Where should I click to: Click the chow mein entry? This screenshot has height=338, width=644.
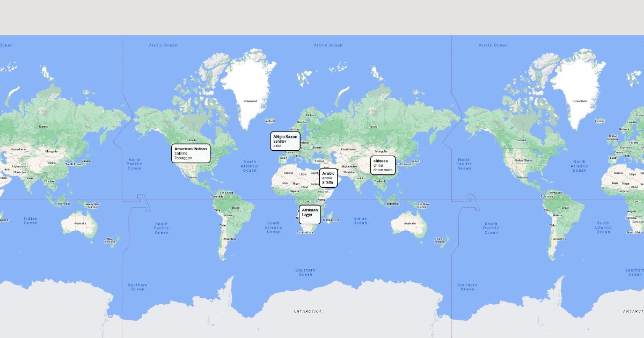[383, 170]
